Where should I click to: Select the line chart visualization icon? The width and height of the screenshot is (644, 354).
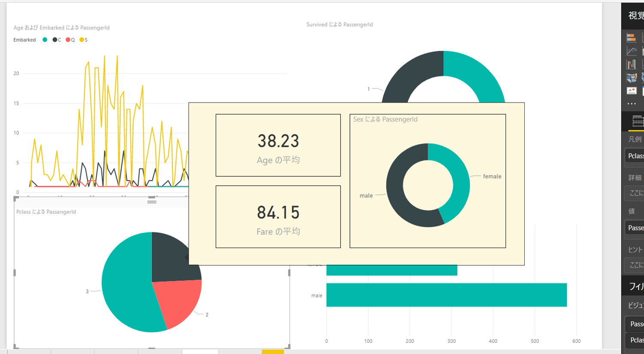coord(631,50)
